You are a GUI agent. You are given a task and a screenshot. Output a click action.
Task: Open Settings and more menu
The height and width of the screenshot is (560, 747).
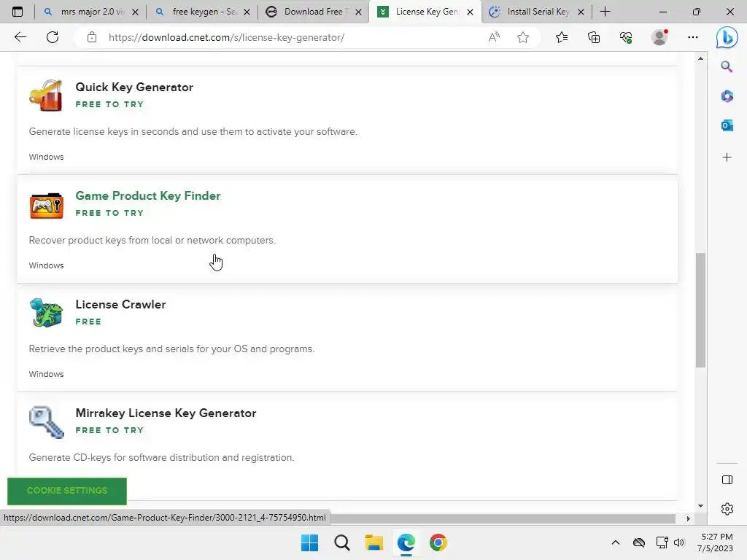coord(693,37)
